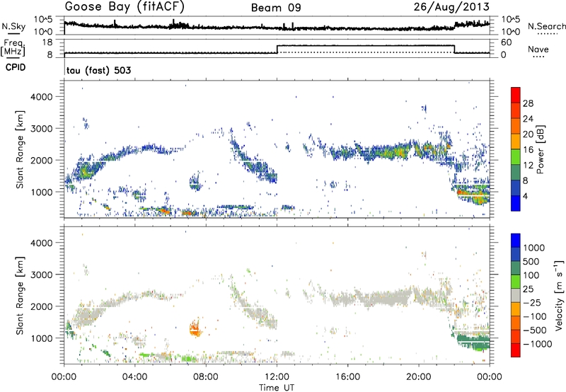The height and width of the screenshot is (392, 566).
Task: Click the 3000 tick in the velocity panel
Action: [x=41, y=275]
